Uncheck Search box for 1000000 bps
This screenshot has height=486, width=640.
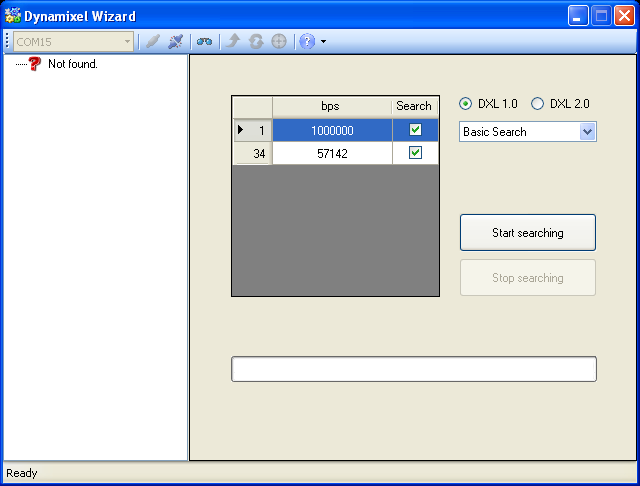[x=415, y=130]
